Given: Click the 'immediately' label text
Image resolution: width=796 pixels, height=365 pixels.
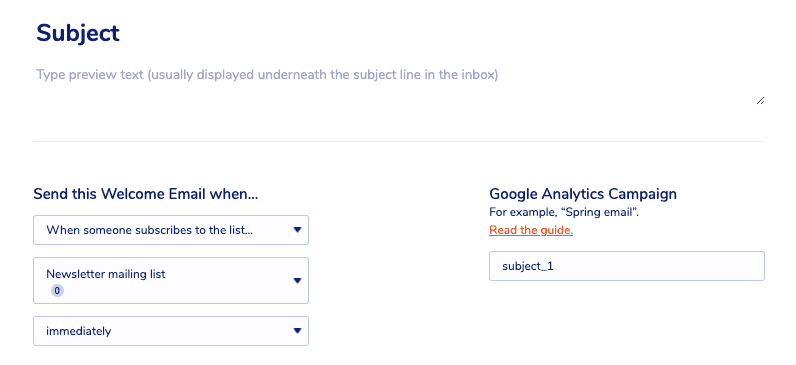Looking at the screenshot, I should (x=79, y=331).
